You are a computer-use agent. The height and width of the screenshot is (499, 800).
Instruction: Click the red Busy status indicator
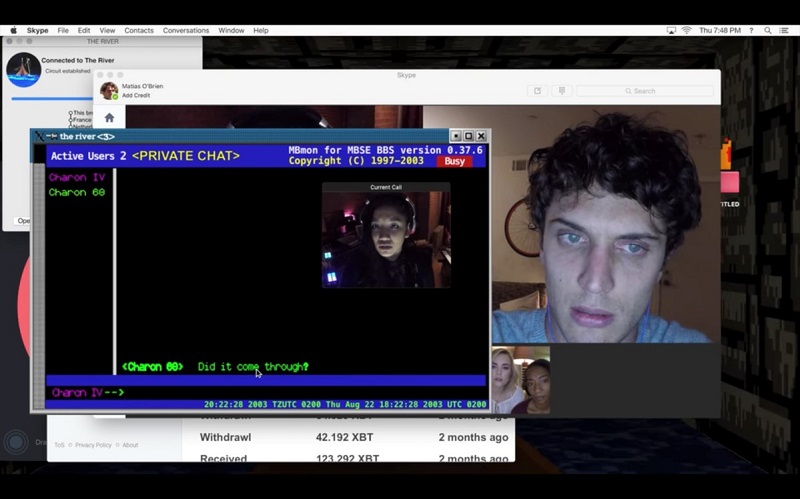[454, 161]
